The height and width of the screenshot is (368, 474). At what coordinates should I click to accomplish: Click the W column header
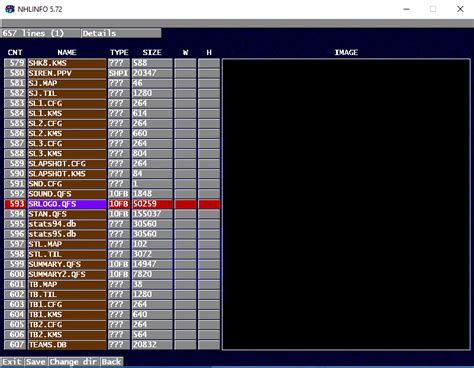pos(185,52)
